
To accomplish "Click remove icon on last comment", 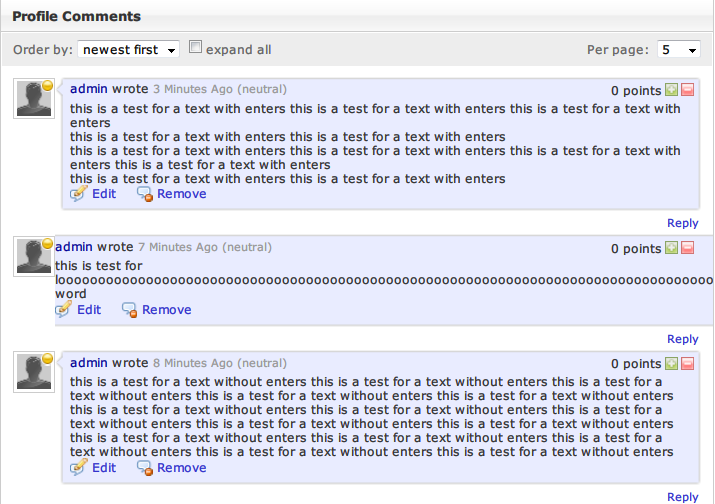I will (x=144, y=468).
